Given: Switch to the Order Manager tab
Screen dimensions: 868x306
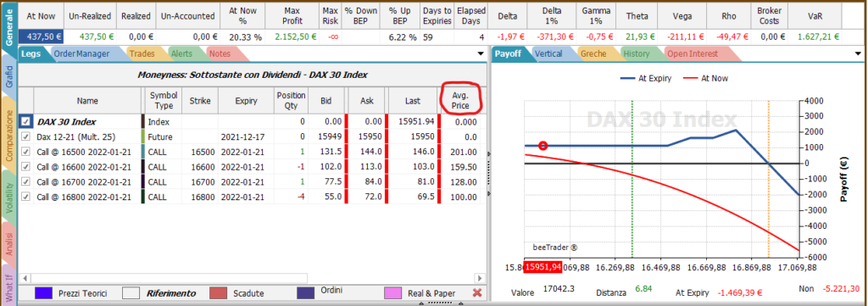Looking at the screenshot, I should (81, 53).
